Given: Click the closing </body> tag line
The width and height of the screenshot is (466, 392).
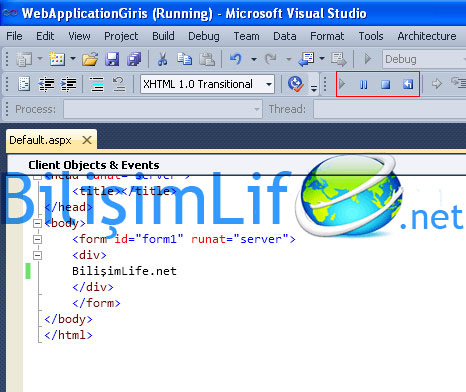Looking at the screenshot, I should coord(68,319).
